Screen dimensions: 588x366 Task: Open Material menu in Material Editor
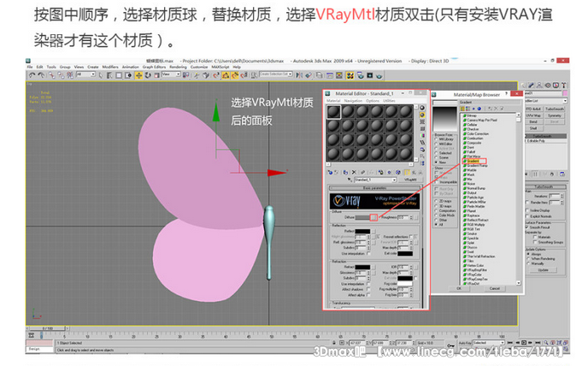(333, 101)
